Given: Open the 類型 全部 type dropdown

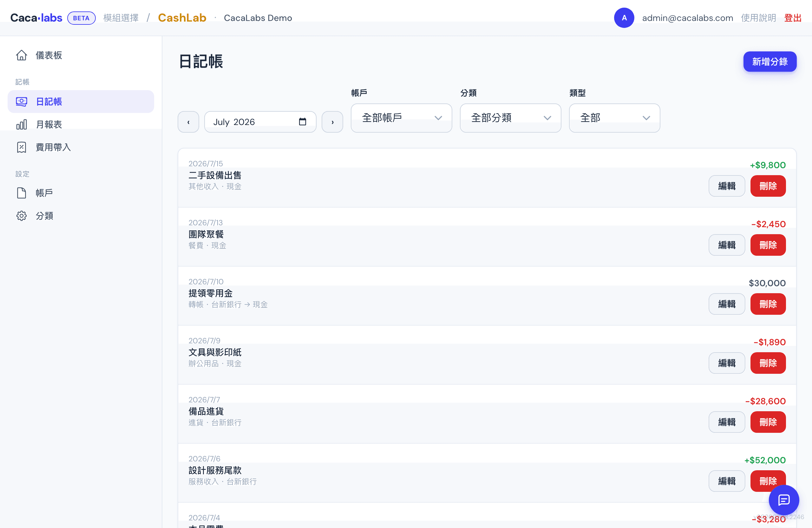Looking at the screenshot, I should coord(614,118).
